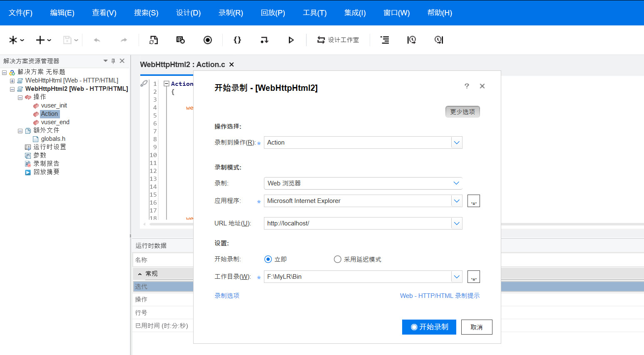644x355 pixels.
Task: Open 设计工作室 from the toolbar
Action: (337, 40)
